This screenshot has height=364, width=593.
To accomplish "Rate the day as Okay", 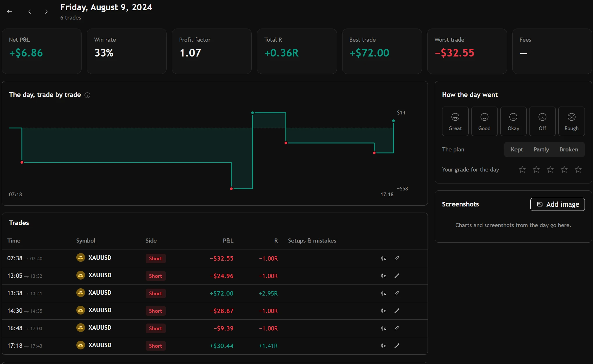I will coord(513,121).
